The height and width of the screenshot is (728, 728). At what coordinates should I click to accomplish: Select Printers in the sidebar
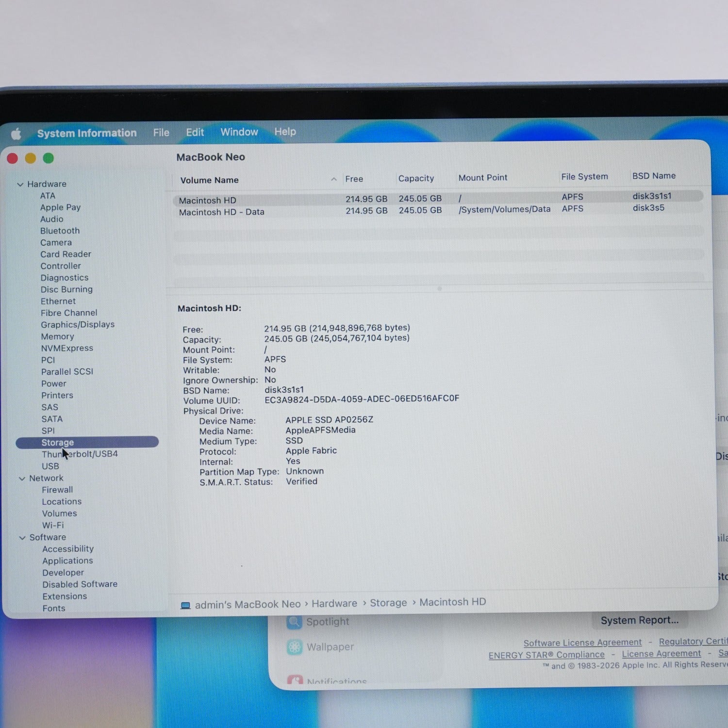pos(57,396)
